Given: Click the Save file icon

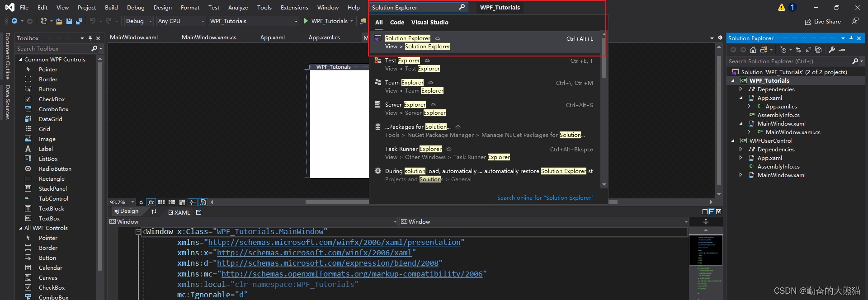Looking at the screenshot, I should [x=69, y=21].
